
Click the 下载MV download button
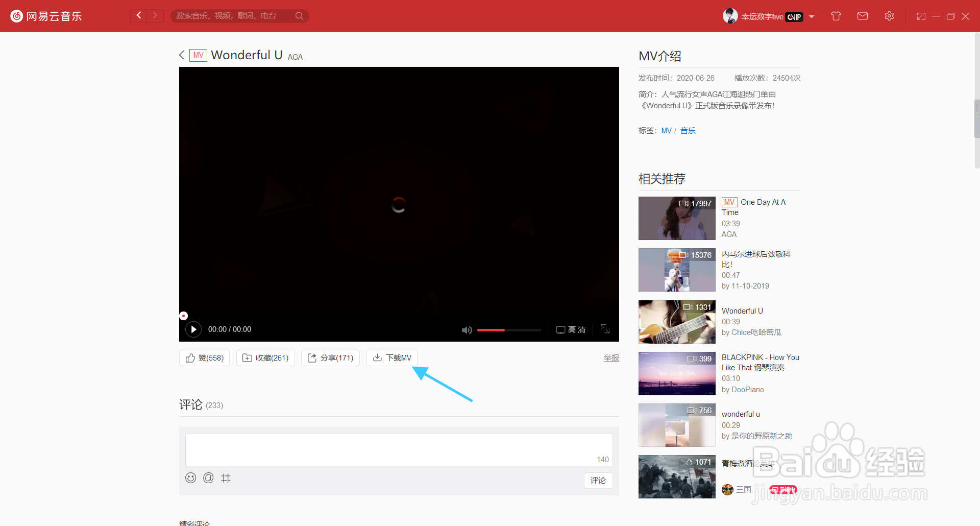(x=391, y=358)
